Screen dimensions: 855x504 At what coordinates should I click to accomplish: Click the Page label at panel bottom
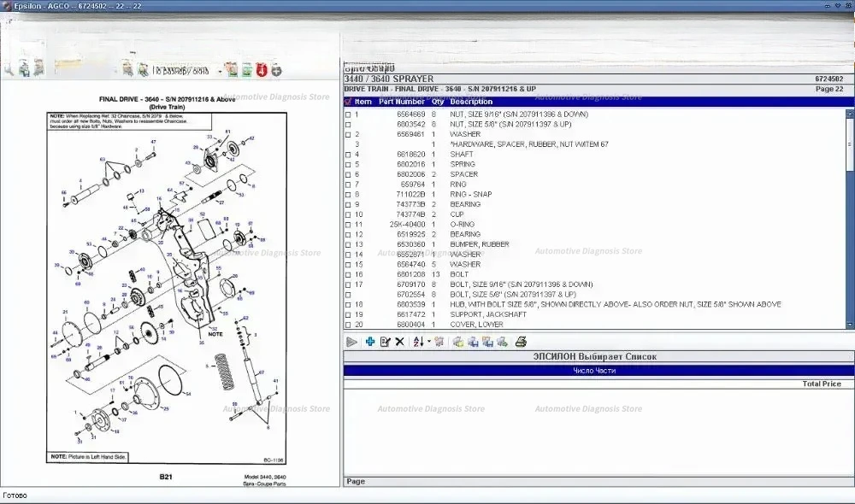[x=356, y=482]
